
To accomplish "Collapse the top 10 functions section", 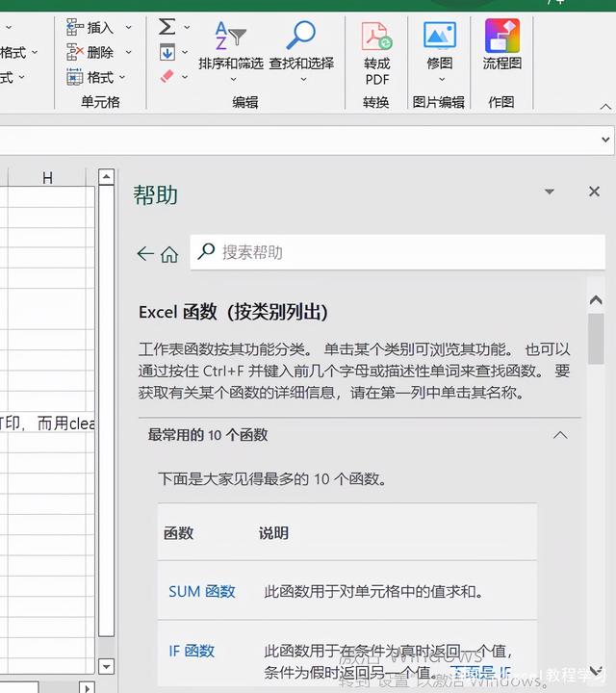I will 560,435.
